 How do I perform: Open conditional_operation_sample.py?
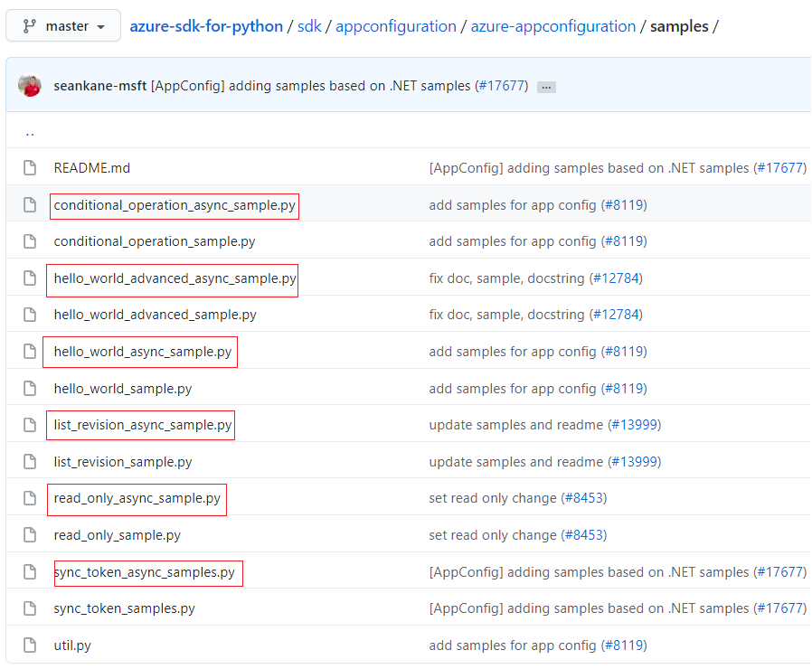point(155,241)
